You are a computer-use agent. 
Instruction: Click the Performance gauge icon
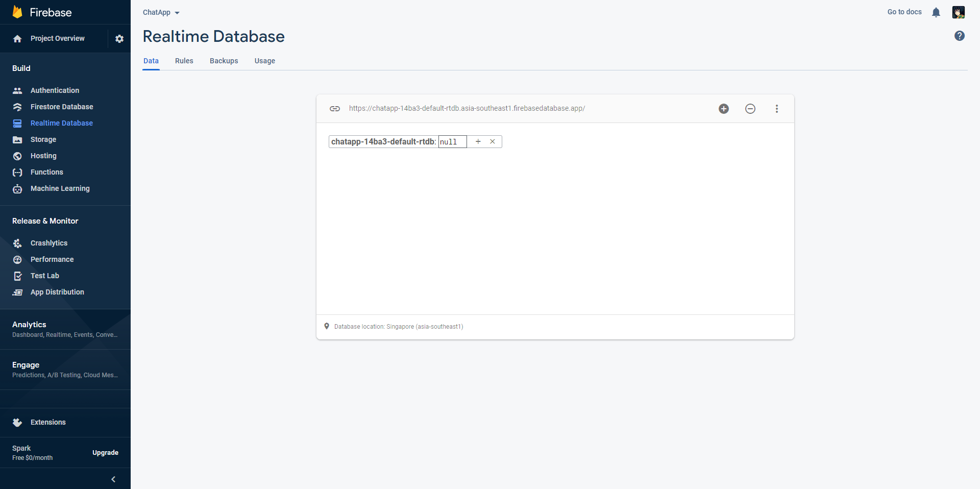click(x=17, y=259)
